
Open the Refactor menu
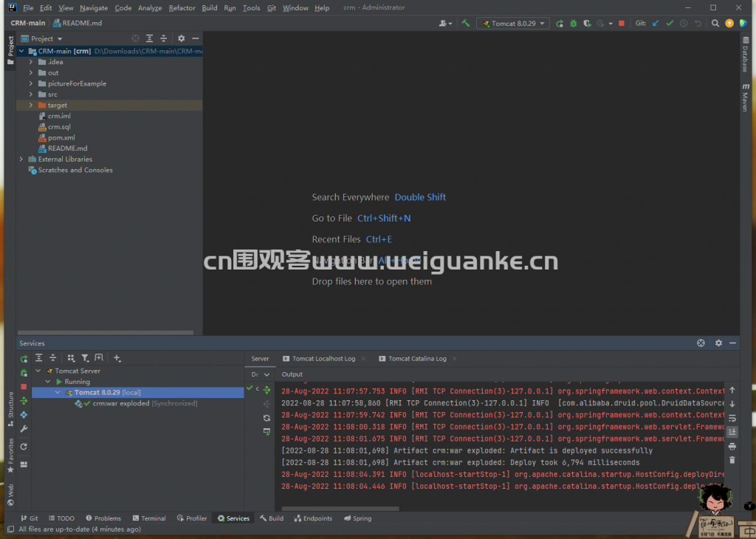[182, 7]
